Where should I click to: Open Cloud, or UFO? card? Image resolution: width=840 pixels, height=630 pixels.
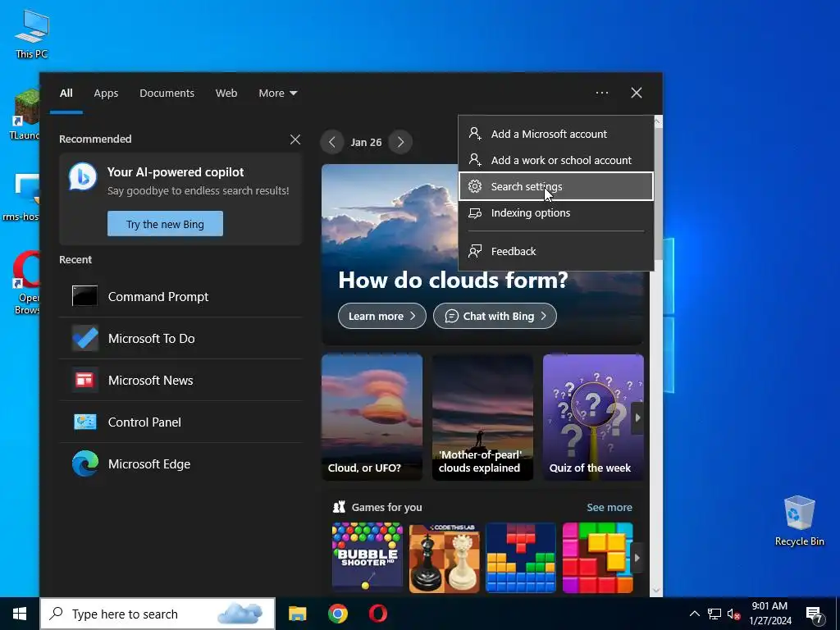(372, 418)
